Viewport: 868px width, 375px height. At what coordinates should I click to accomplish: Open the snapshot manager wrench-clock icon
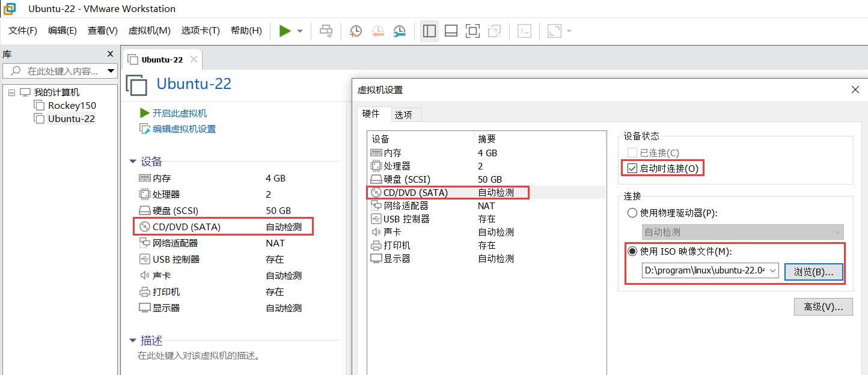coord(399,31)
